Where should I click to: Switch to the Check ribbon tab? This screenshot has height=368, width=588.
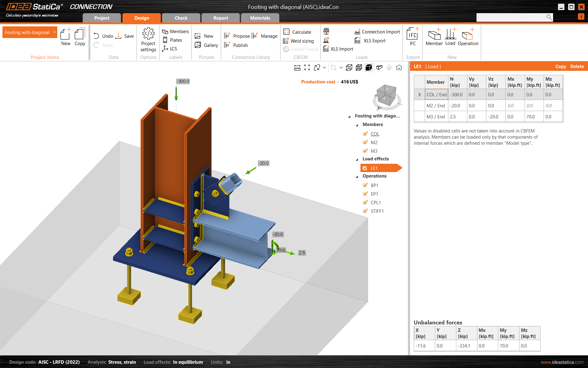coord(181,18)
